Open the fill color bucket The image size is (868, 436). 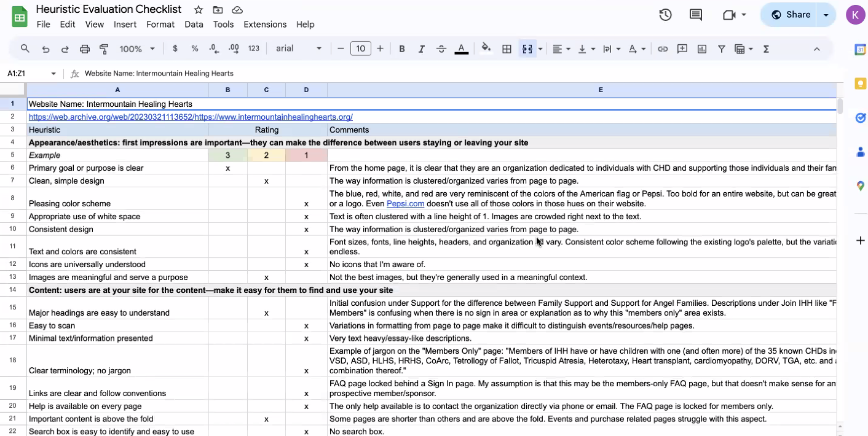[486, 49]
